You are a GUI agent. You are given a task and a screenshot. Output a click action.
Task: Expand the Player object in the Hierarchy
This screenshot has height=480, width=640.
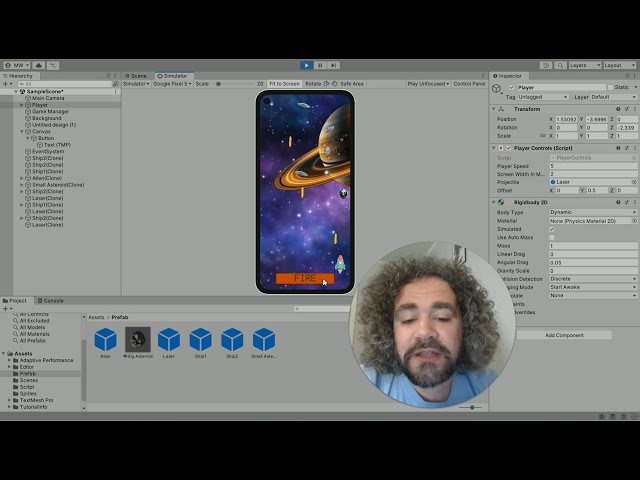point(22,105)
